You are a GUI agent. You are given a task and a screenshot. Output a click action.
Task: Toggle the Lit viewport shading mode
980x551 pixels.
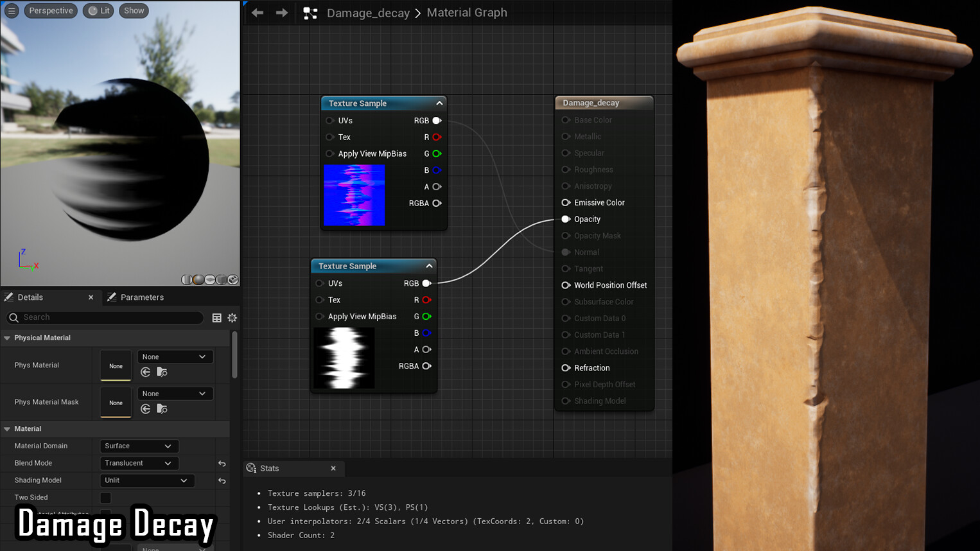98,10
